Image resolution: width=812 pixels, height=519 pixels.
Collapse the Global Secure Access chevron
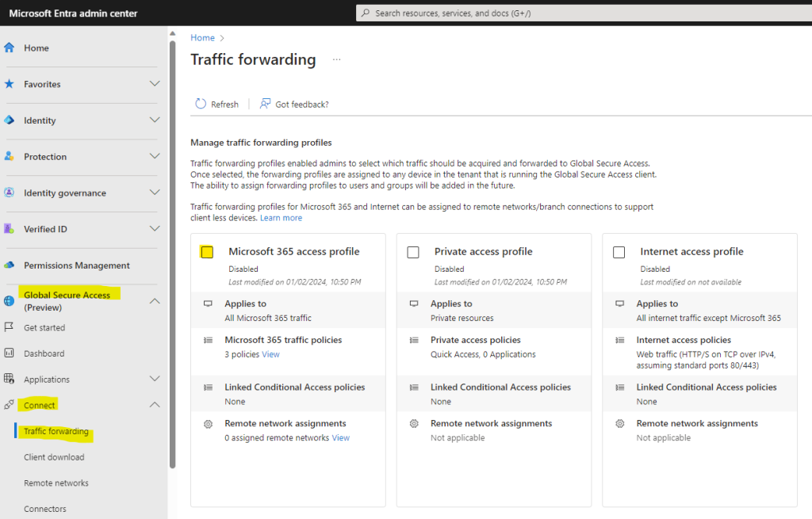155,300
